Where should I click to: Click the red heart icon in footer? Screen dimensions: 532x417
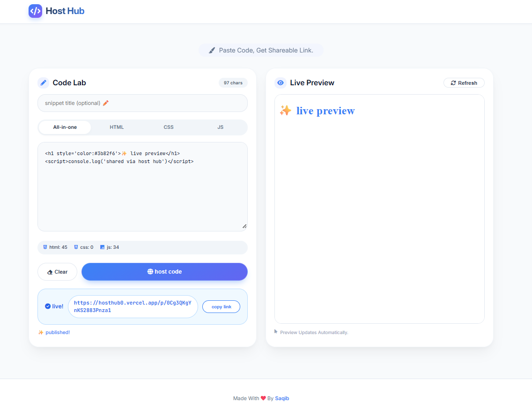[263, 398]
